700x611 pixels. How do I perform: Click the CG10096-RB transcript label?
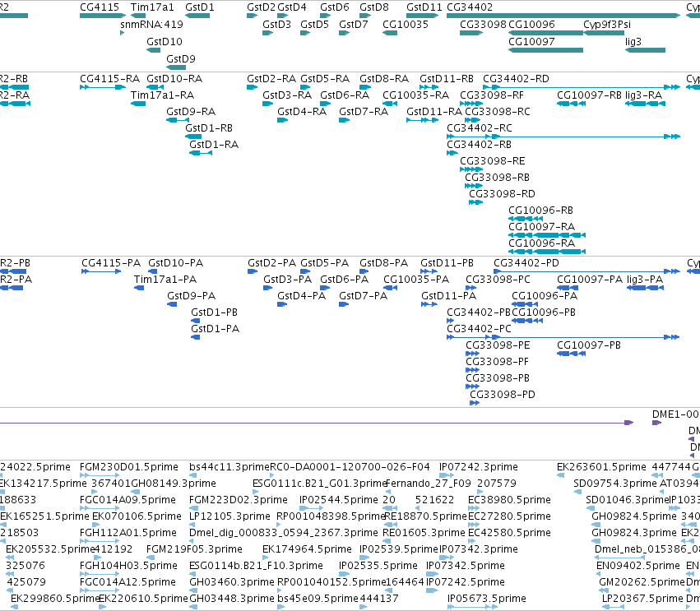pyautogui.click(x=540, y=211)
